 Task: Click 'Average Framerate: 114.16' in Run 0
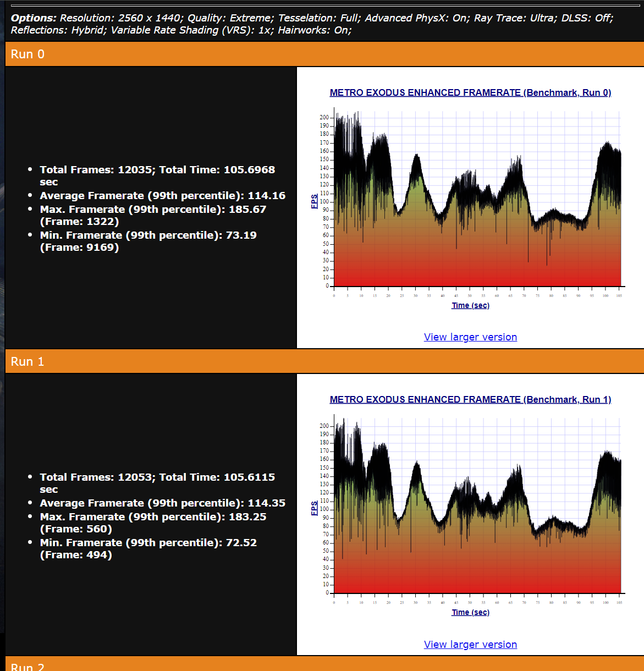click(163, 195)
